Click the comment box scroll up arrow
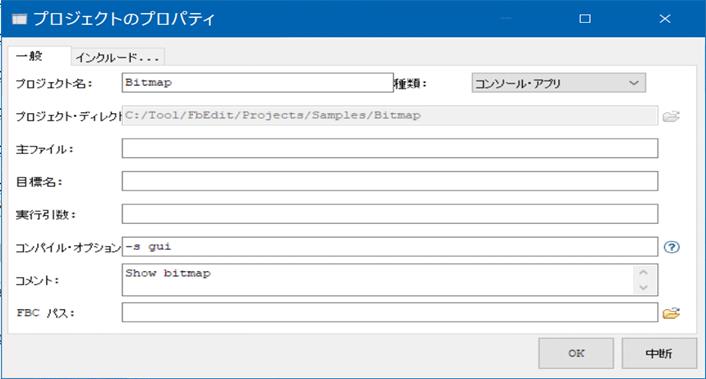 pyautogui.click(x=643, y=273)
